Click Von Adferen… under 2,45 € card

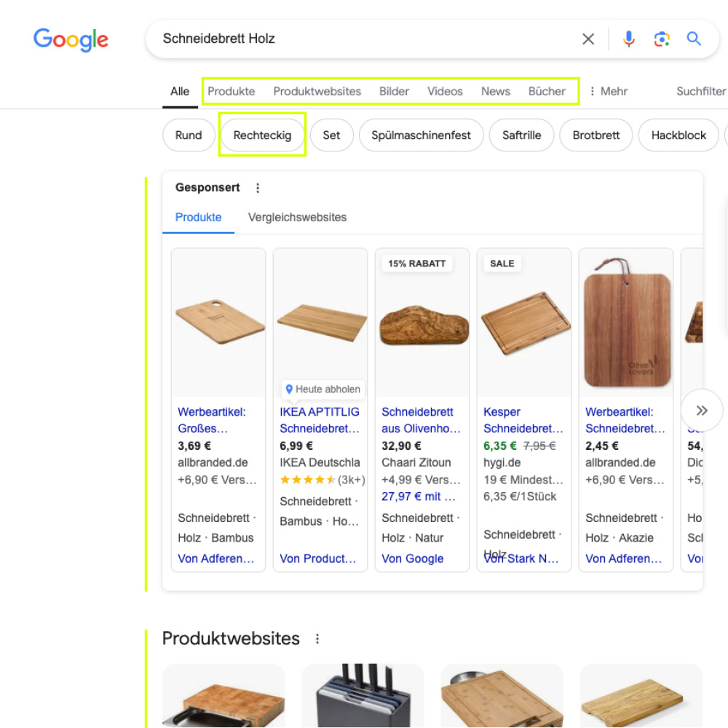[624, 558]
